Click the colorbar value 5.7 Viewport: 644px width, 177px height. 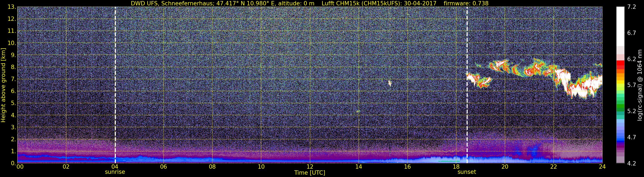click(632, 85)
